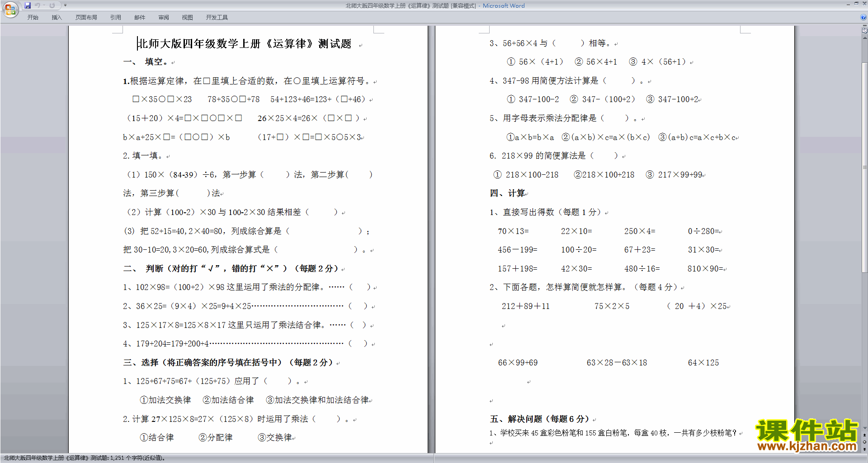Click the expression 212＋89＋11
This screenshot has height=463, width=868.
(526, 306)
